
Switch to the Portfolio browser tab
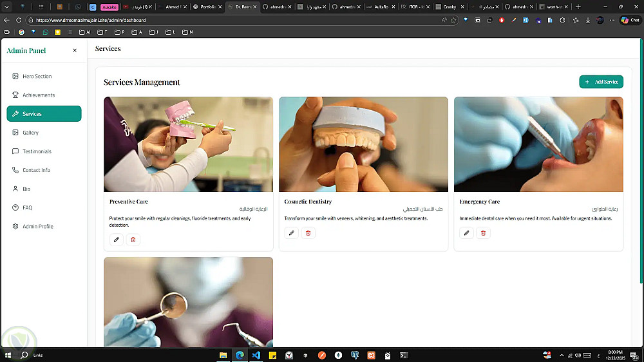coord(207,6)
